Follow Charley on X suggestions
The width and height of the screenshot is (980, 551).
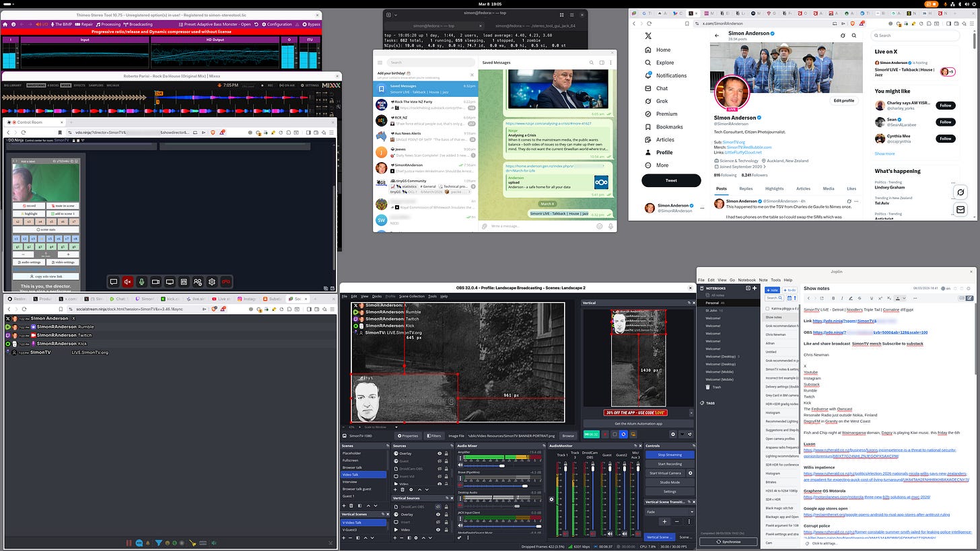point(945,105)
